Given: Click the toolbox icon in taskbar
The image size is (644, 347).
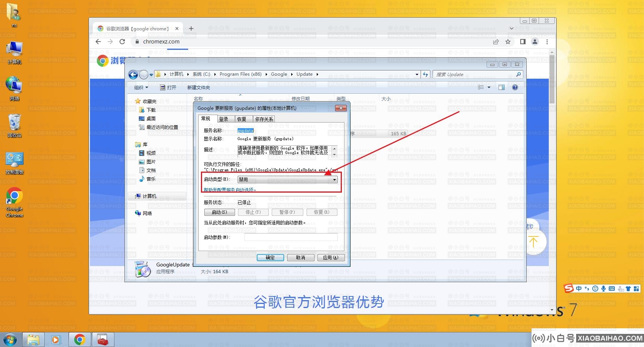Looking at the screenshot, I should 103,340.
